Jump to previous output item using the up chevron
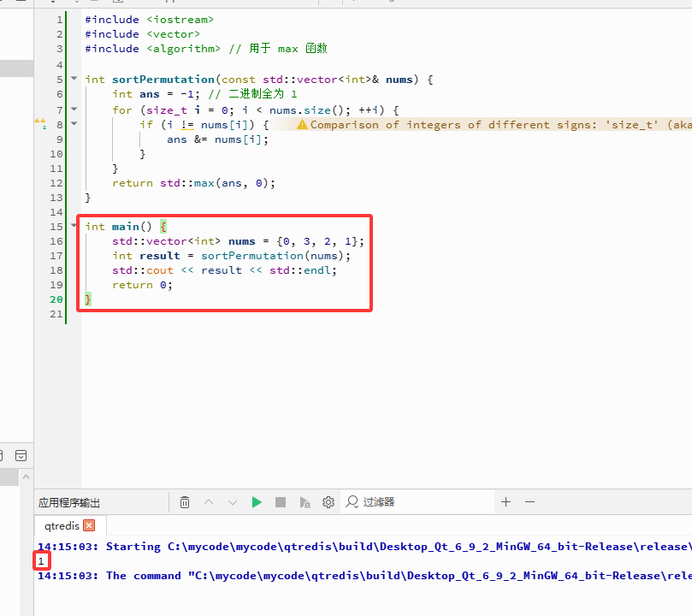Screen dimensions: 692x616 tap(209, 502)
